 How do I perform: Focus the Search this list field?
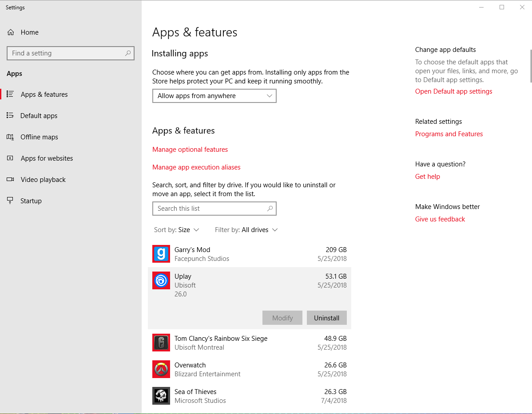(x=214, y=209)
